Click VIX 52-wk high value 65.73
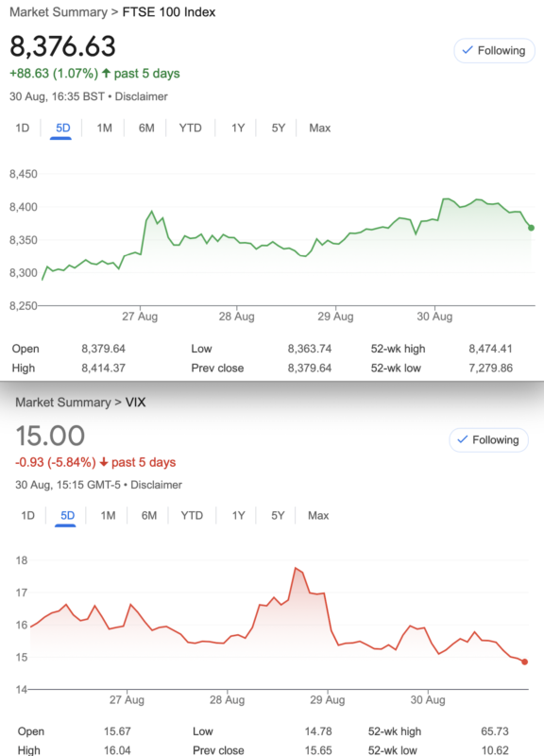 tap(495, 731)
